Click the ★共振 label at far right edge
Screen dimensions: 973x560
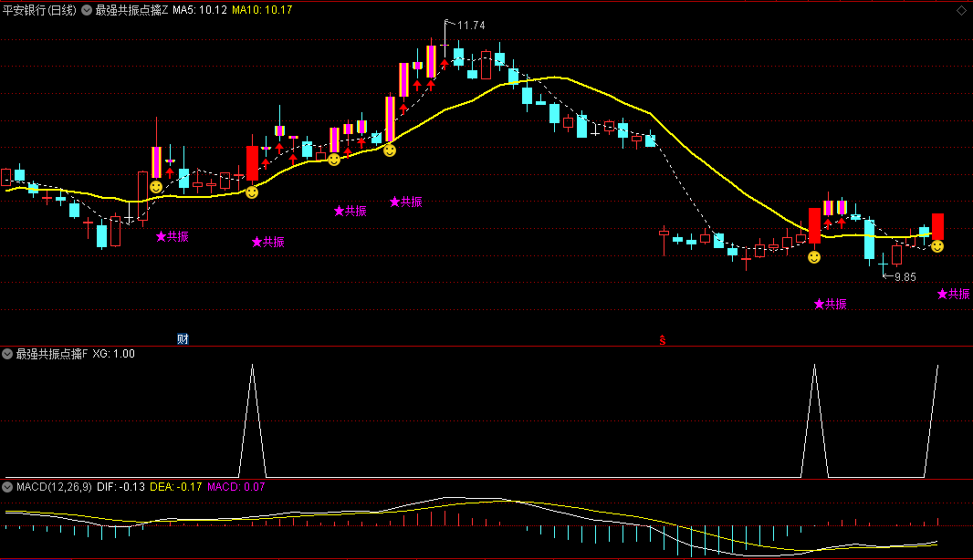click(x=954, y=294)
